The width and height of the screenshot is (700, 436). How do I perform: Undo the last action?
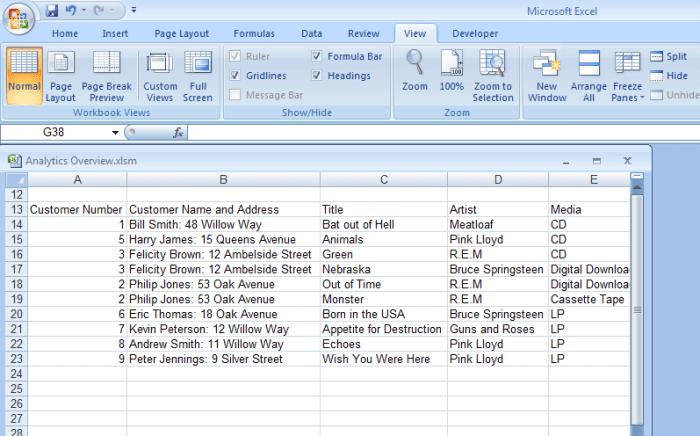point(71,10)
